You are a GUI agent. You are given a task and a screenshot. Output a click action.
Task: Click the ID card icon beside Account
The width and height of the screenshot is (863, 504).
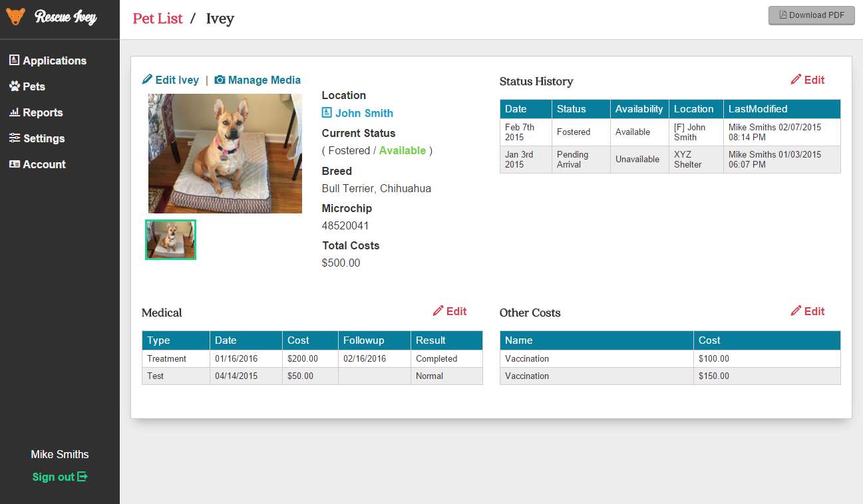(15, 164)
